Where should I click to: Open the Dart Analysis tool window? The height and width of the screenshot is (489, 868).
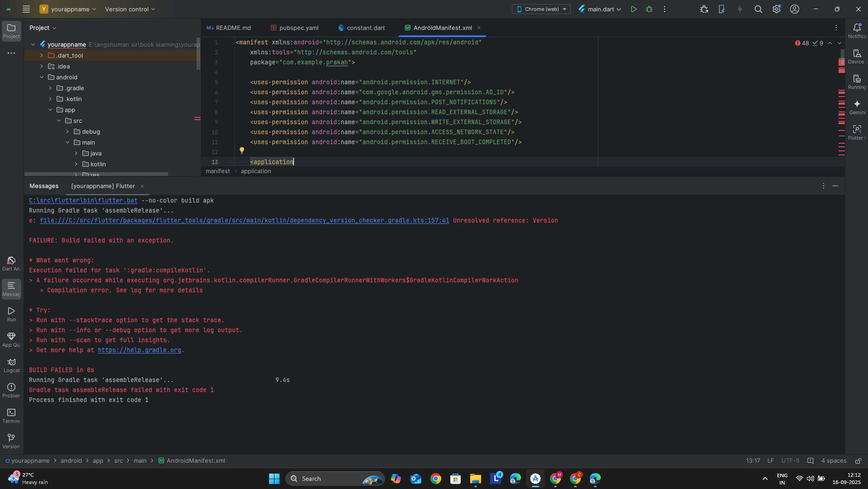(x=11, y=263)
